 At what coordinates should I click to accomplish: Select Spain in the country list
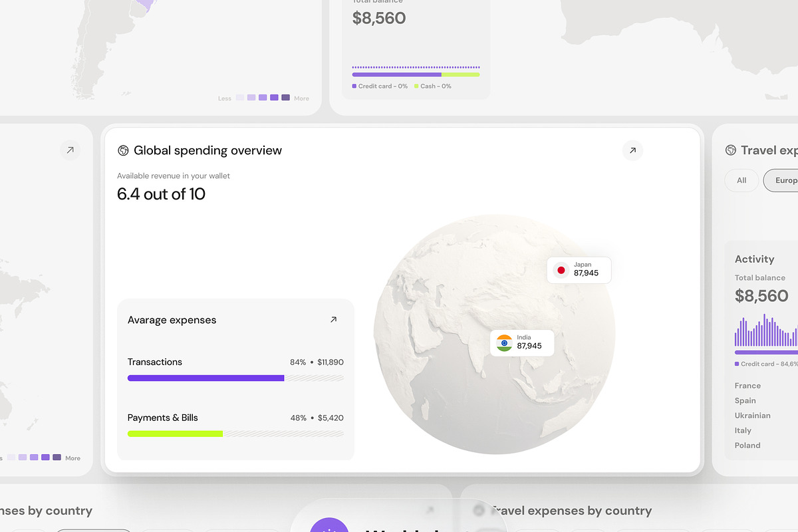[745, 401]
